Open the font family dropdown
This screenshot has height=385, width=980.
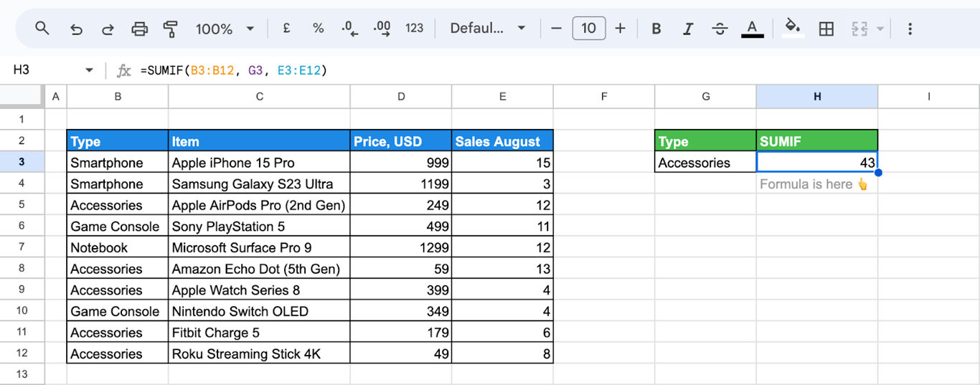(x=488, y=29)
